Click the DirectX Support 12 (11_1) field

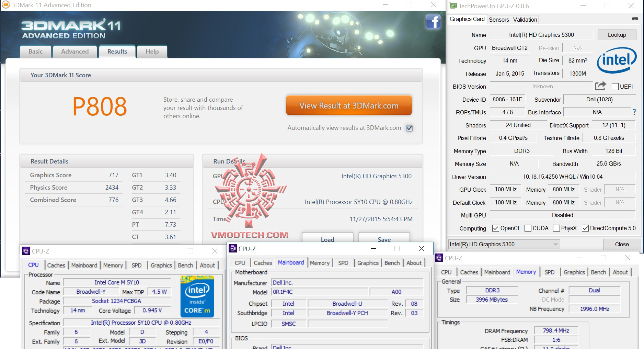(x=614, y=125)
